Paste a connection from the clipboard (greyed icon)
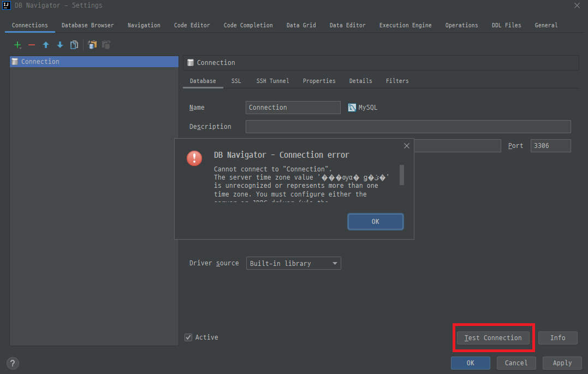 pos(106,45)
